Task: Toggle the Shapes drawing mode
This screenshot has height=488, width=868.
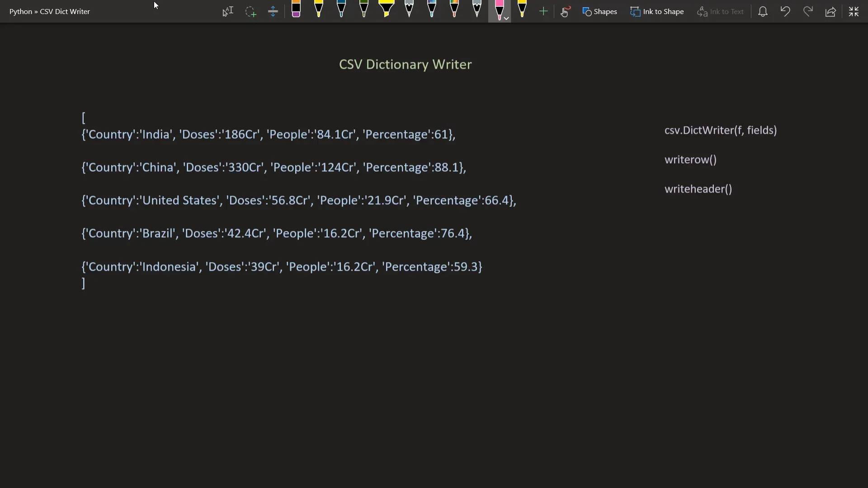Action: coord(600,11)
